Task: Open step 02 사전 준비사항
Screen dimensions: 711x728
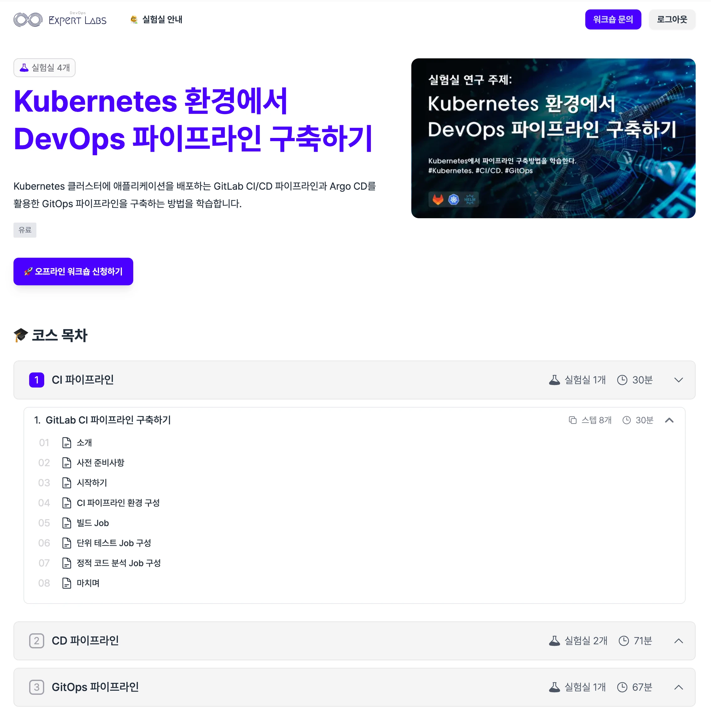Action: [100, 463]
